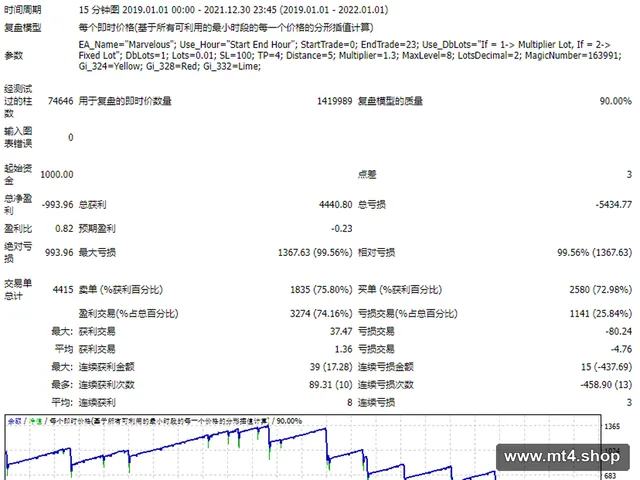
Task: Click the bars tested value '74646'
Action: tap(60, 101)
